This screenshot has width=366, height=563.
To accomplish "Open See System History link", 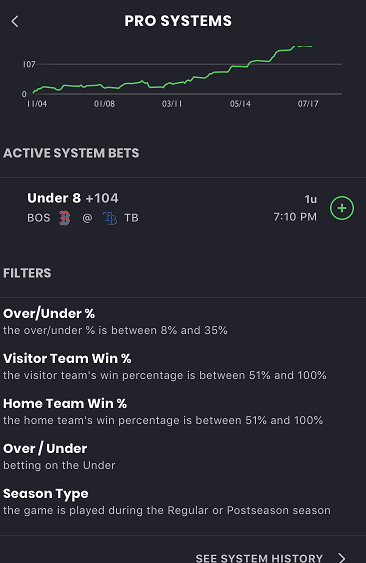I will pyautogui.click(x=259, y=558).
